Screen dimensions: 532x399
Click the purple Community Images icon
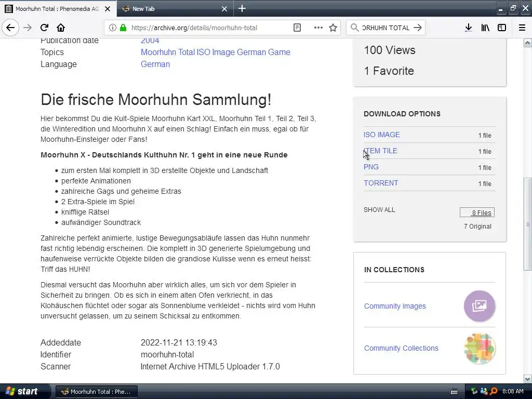tap(480, 305)
